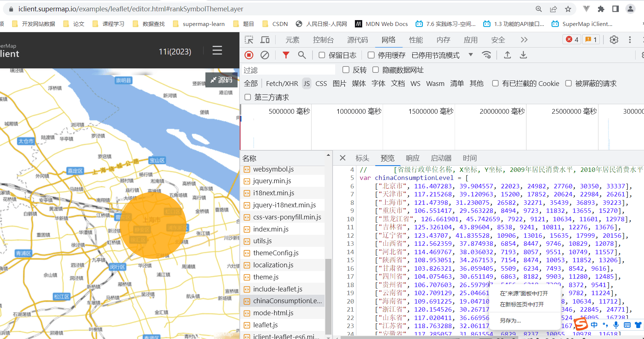Screen dimensions: 644x339
Task: Enable the 停用缓存 checkbox
Action: tap(371, 55)
